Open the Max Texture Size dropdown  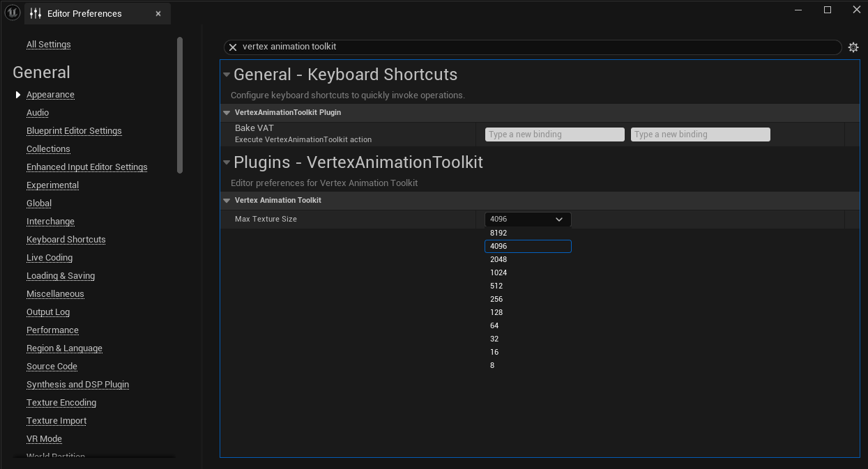coord(528,219)
